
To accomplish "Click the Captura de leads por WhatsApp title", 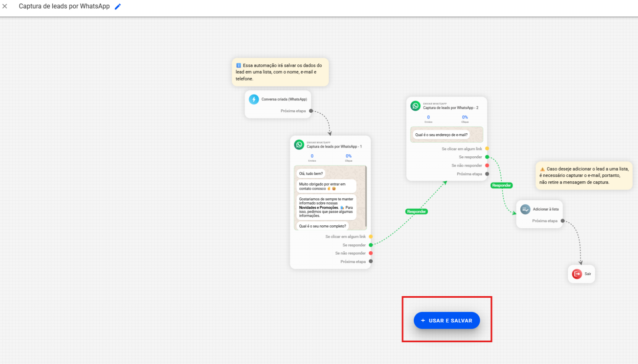I will point(64,7).
